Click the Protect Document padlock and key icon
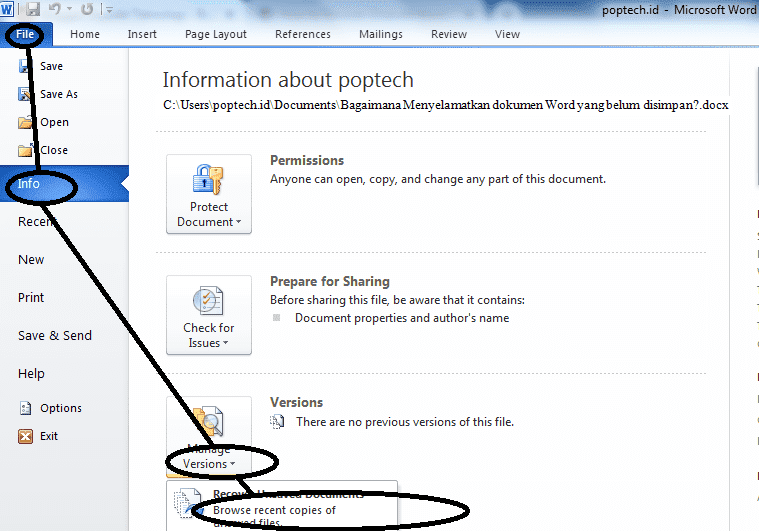The image size is (759, 531). (x=208, y=179)
